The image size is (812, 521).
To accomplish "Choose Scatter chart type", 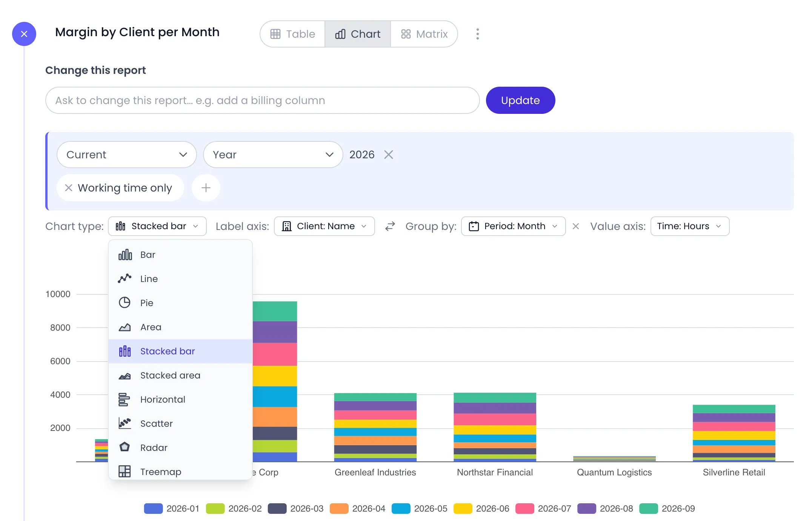I will tap(180, 424).
